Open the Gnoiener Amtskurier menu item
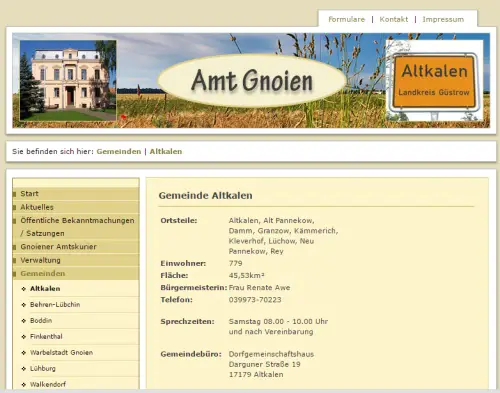 click(76, 247)
